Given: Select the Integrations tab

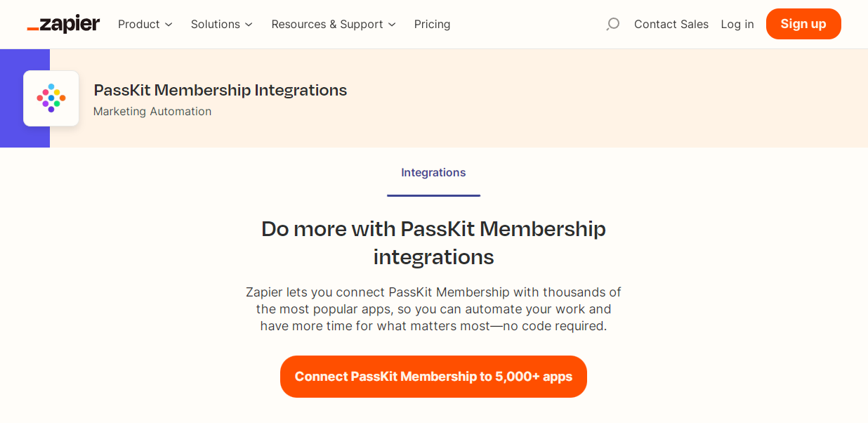Looking at the screenshot, I should pyautogui.click(x=433, y=173).
